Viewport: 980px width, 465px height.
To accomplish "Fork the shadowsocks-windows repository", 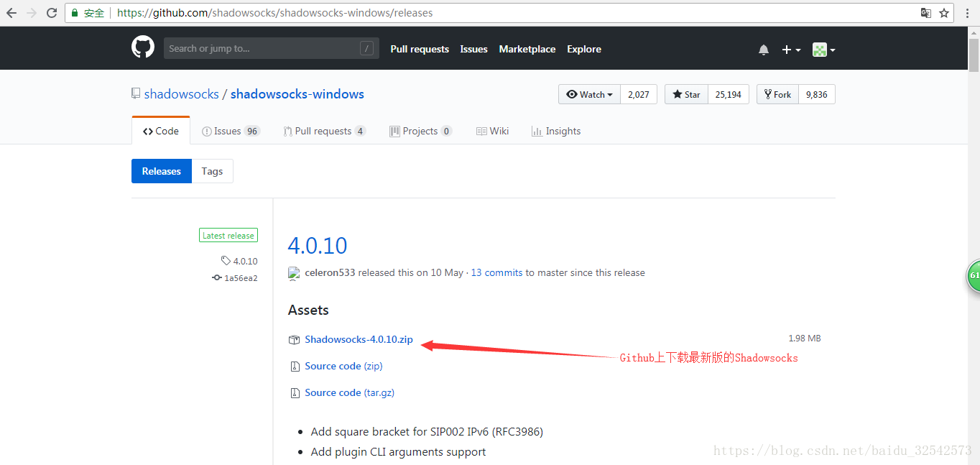I will (x=777, y=94).
